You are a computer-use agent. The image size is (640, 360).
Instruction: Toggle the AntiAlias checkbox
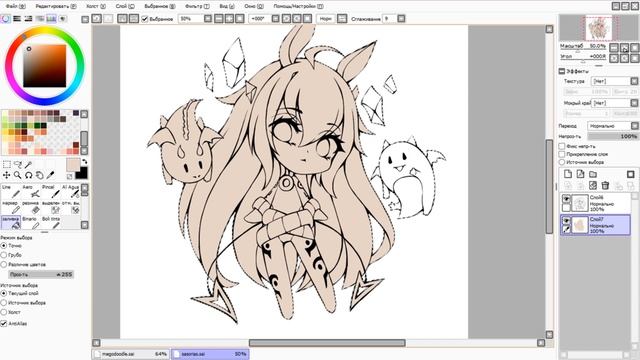pos(4,323)
